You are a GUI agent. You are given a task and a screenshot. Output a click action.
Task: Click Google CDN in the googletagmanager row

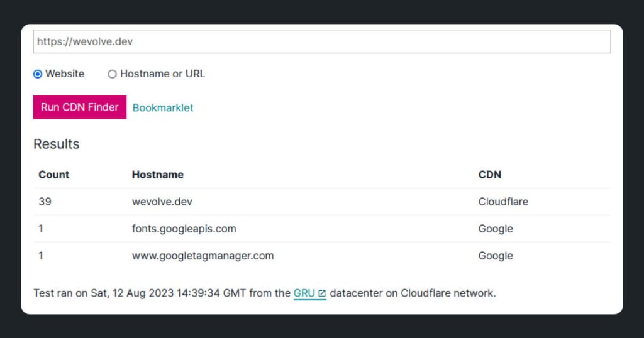pyautogui.click(x=496, y=256)
